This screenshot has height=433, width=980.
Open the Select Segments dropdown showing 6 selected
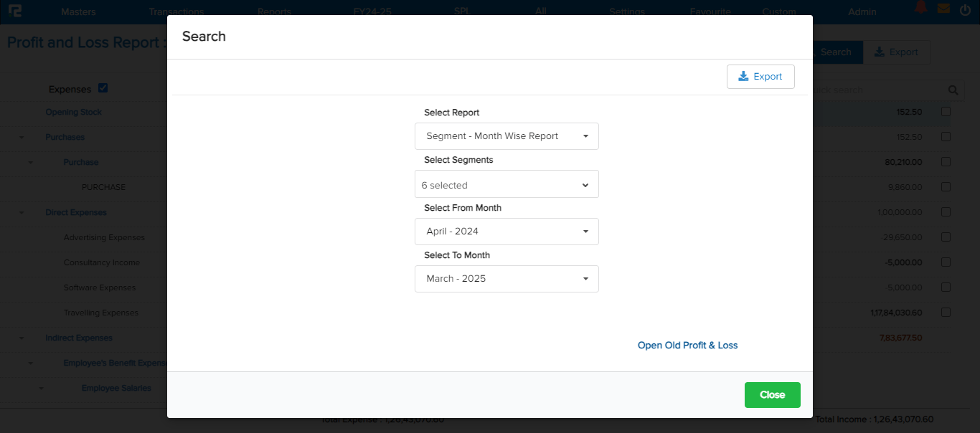(507, 185)
